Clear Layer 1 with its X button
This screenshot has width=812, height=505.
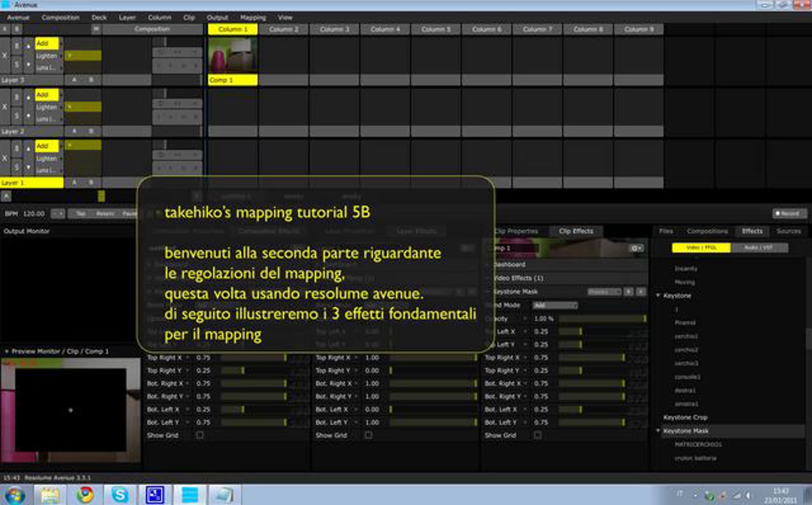[5, 158]
